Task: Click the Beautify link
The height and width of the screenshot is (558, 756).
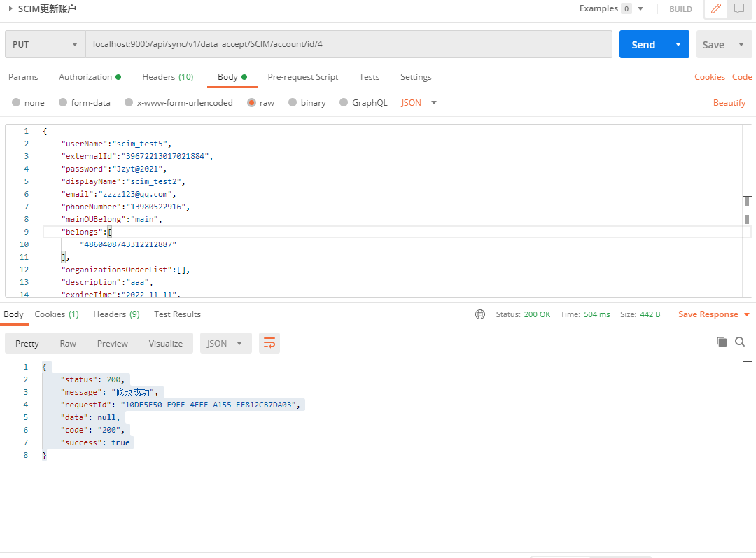Action: click(x=729, y=103)
